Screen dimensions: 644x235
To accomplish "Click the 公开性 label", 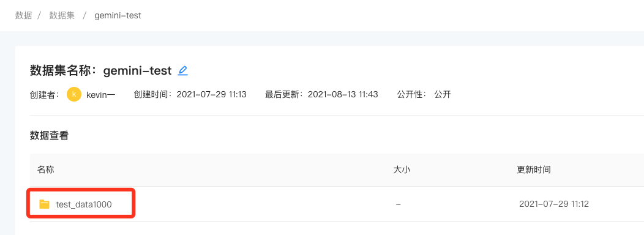I will point(412,94).
